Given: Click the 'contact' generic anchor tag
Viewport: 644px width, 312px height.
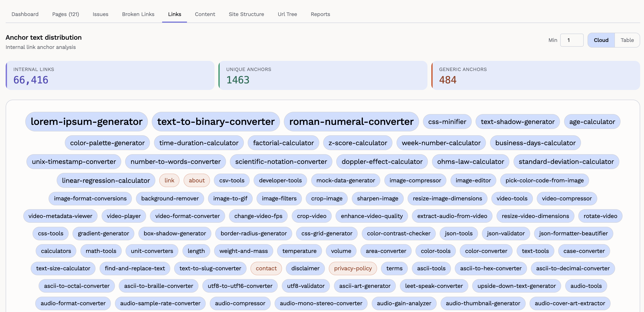Looking at the screenshot, I should (266, 268).
